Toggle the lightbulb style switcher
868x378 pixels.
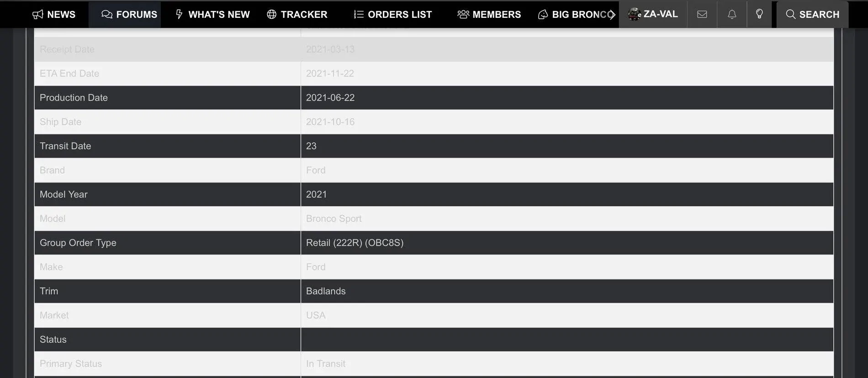[x=759, y=14]
